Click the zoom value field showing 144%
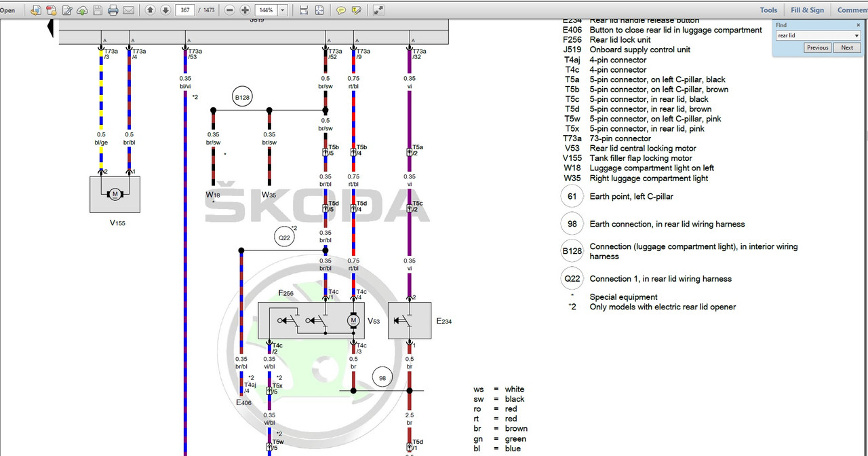Image resolution: width=868 pixels, height=456 pixels. tap(266, 10)
